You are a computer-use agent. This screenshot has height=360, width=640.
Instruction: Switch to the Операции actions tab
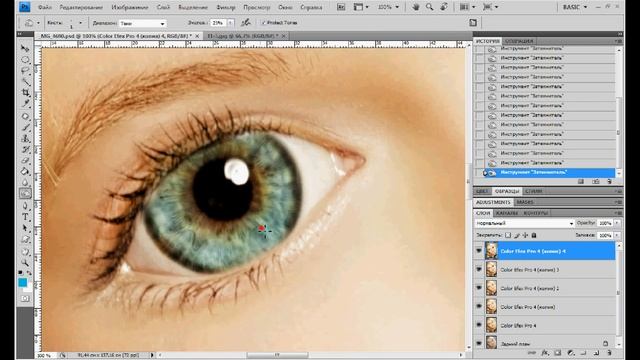[519, 41]
